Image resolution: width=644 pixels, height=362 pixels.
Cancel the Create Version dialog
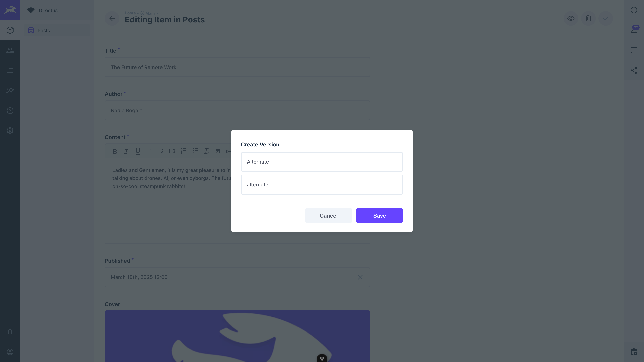(x=329, y=215)
